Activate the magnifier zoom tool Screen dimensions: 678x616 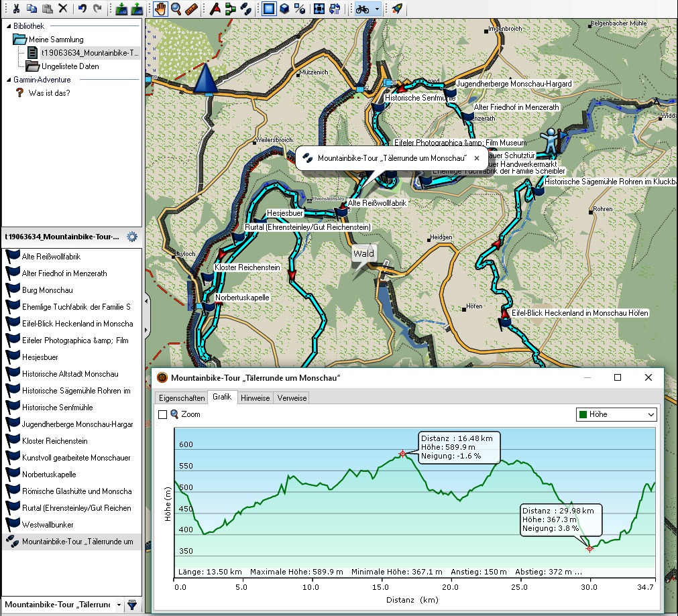click(176, 9)
